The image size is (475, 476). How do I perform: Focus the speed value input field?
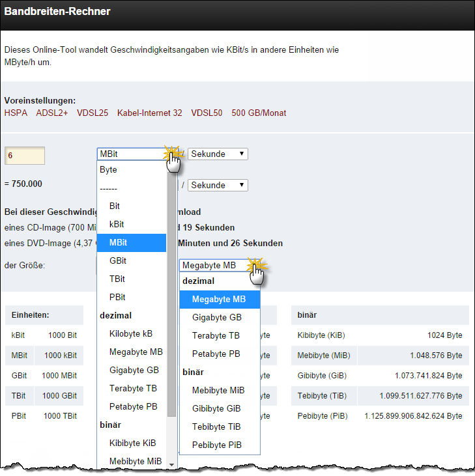pos(25,156)
